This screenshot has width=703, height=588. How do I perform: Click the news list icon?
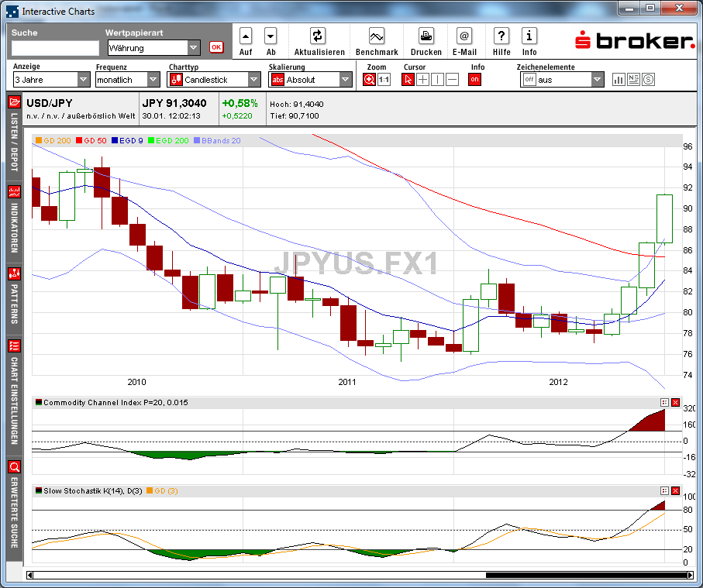point(633,80)
